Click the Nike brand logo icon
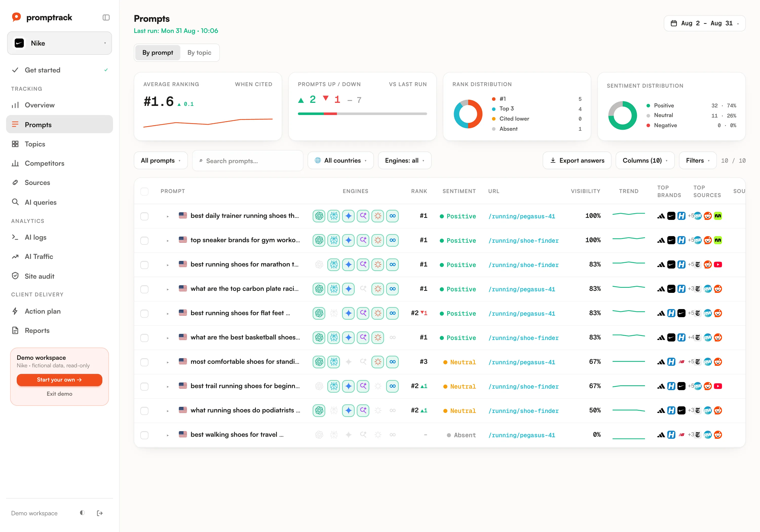The height and width of the screenshot is (532, 760). (x=20, y=43)
